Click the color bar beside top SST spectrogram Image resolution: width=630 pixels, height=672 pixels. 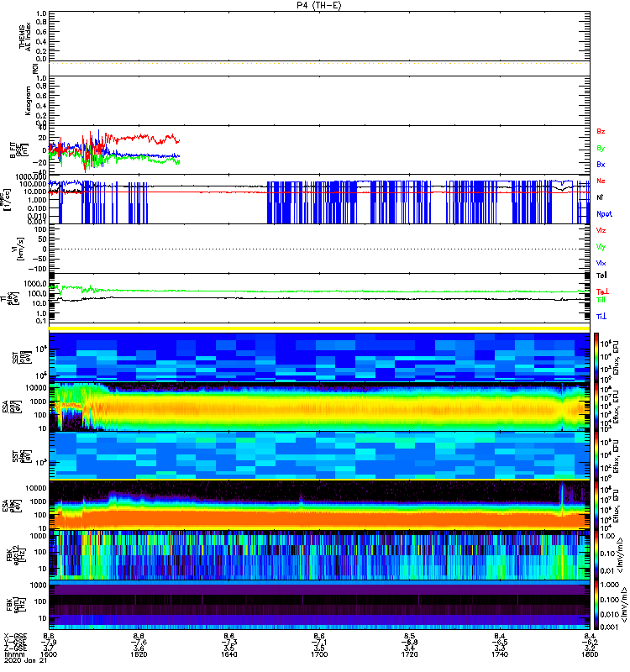[596, 356]
